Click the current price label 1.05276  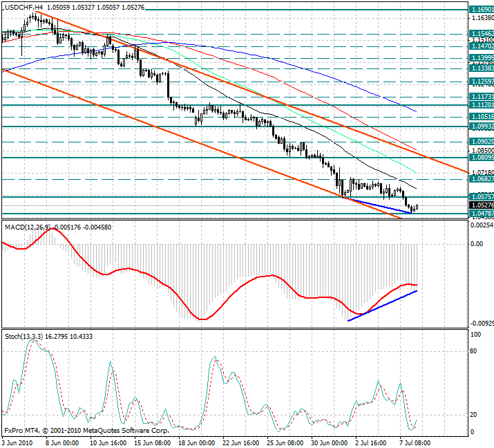(x=481, y=205)
